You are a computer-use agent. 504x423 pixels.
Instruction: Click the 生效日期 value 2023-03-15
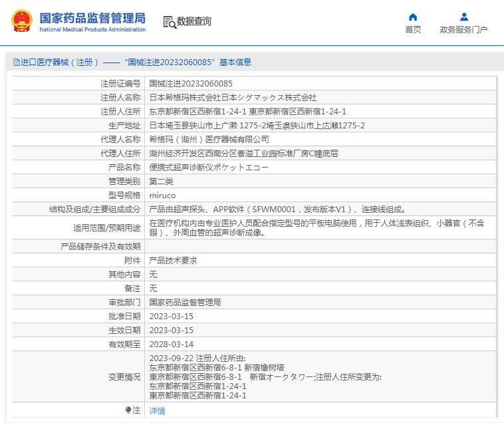pyautogui.click(x=172, y=331)
